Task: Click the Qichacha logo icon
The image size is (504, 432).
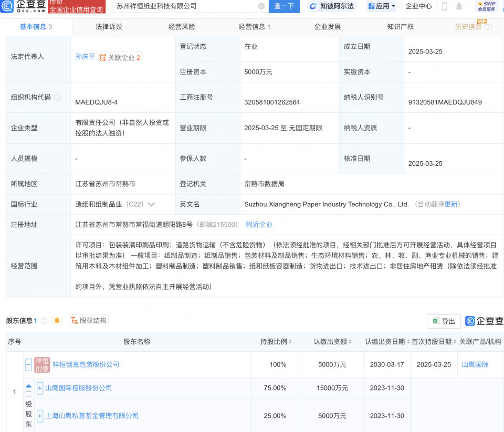Action: tap(7, 6)
